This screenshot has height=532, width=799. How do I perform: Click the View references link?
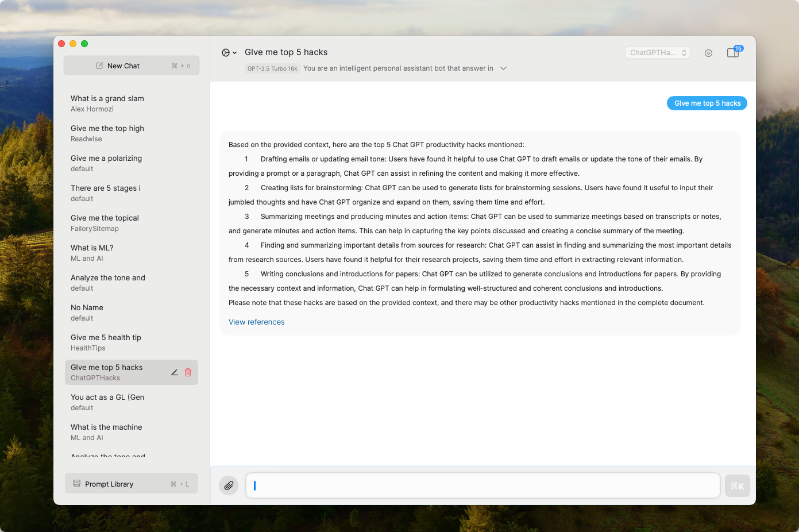tap(256, 322)
